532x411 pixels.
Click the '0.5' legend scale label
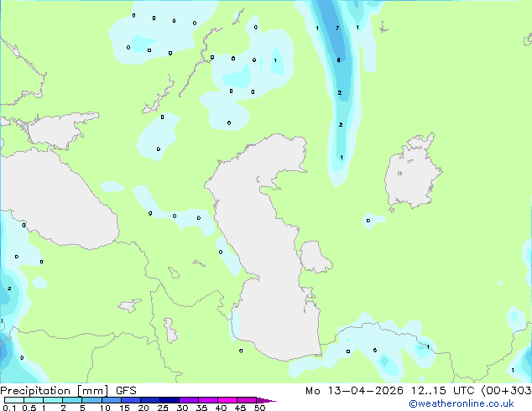point(29,408)
